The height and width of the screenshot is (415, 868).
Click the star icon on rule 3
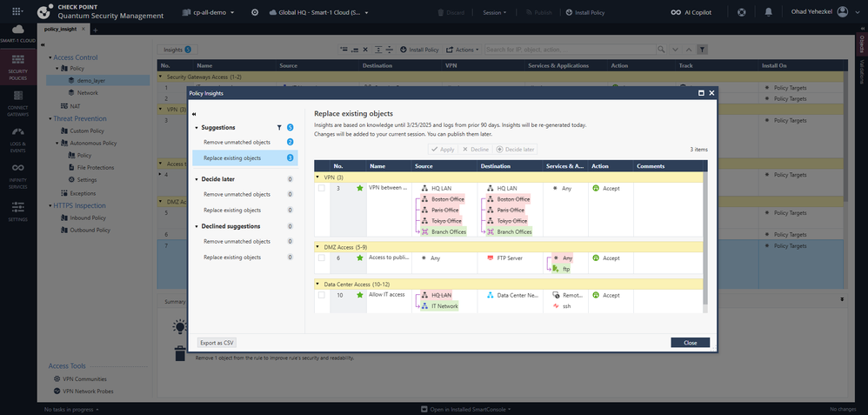point(360,189)
